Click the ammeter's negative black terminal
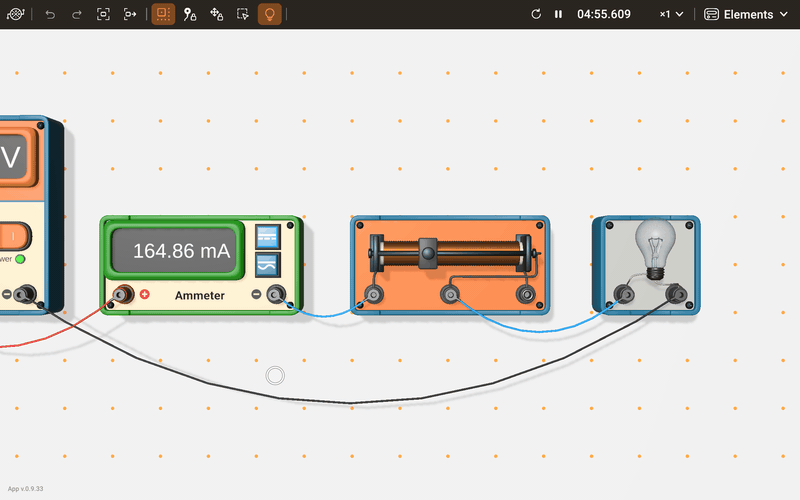 pyautogui.click(x=276, y=294)
